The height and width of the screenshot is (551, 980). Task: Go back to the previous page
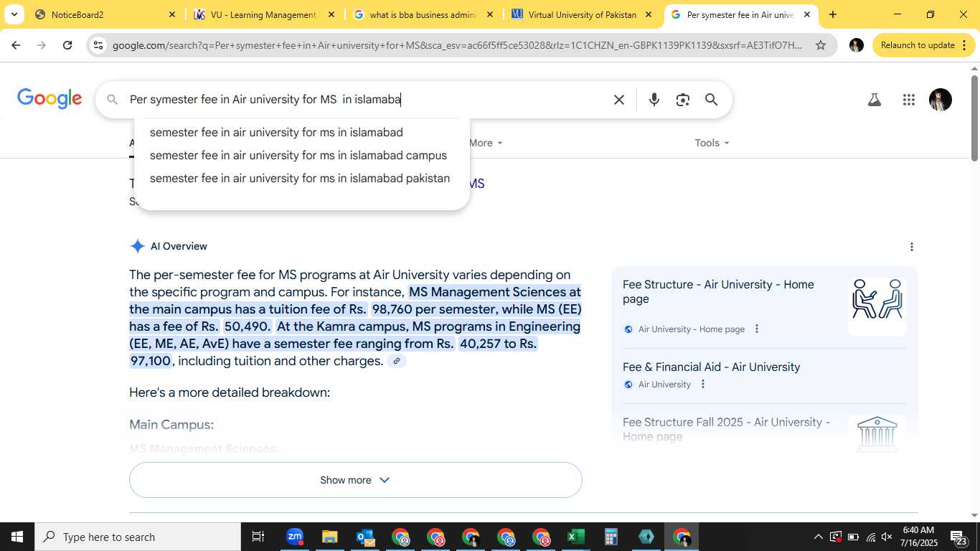click(x=16, y=45)
